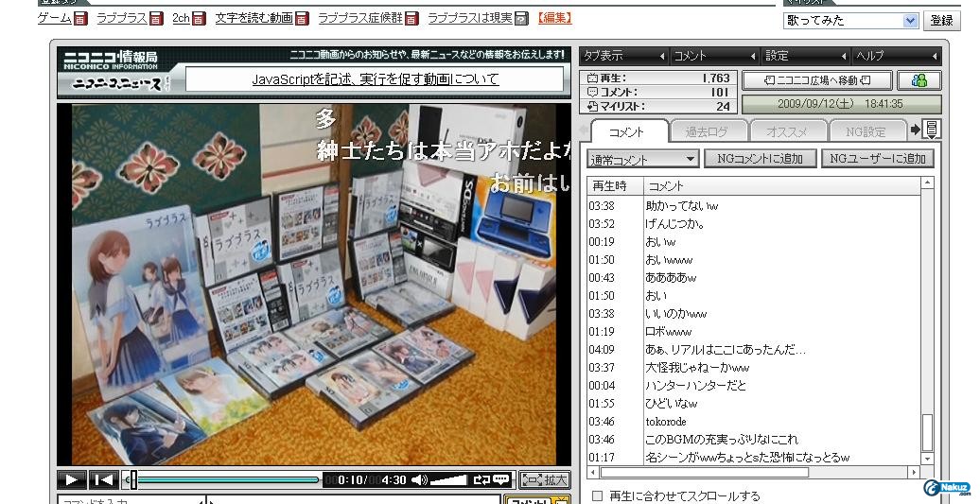Open dictionary icon next to 文字を読む動画 tag
Screen dimensions: 980x504
302,19
